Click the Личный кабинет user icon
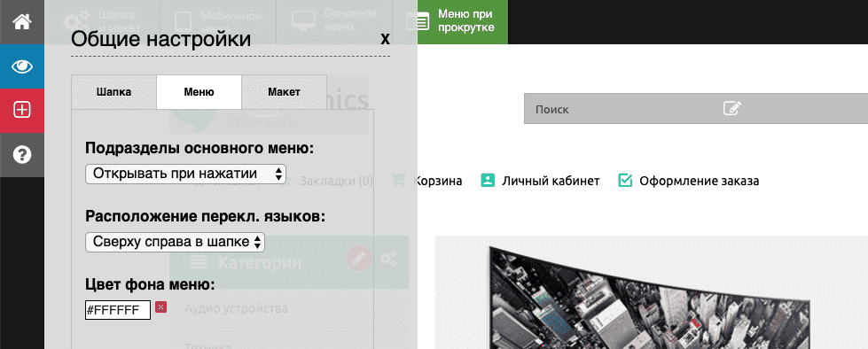The height and width of the screenshot is (349, 868). point(487,181)
